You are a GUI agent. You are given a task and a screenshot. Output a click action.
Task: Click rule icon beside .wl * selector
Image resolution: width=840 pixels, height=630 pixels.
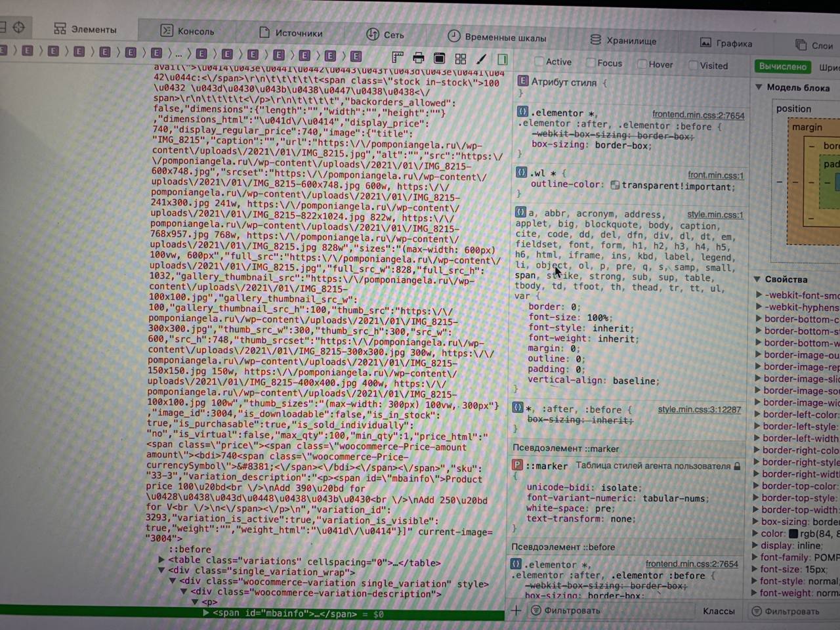coord(522,173)
